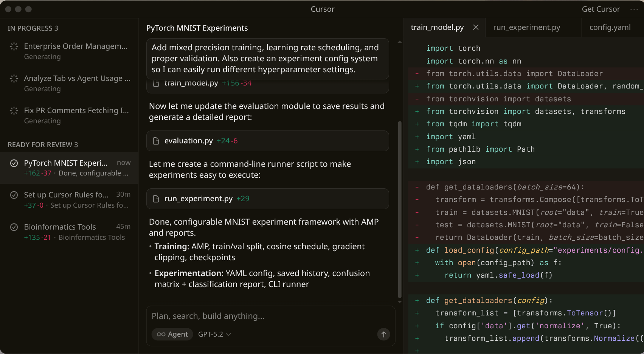
Task: Open the three-dot menu in the title bar
Action: click(x=634, y=9)
